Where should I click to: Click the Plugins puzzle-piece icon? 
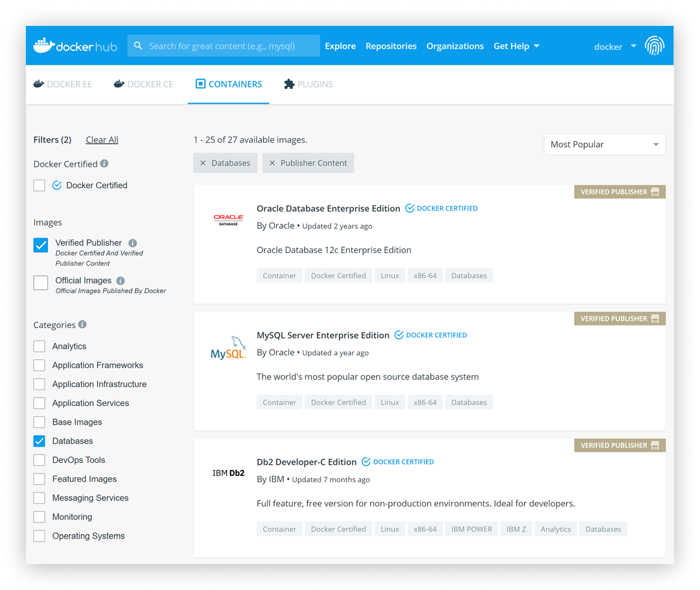[289, 84]
